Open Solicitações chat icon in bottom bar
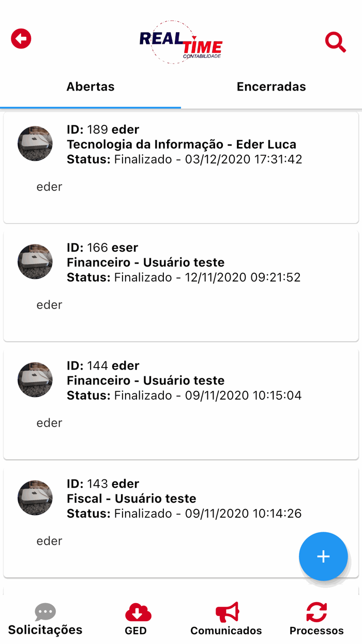 [45, 611]
